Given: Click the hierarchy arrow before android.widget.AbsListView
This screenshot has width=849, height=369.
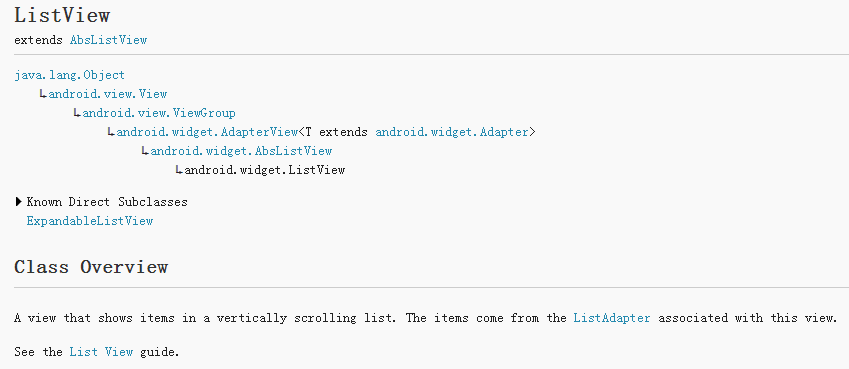Looking at the screenshot, I should click(145, 152).
